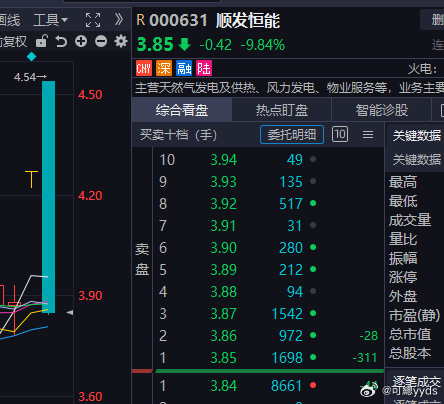Click the green dot beside 280
444x404 pixels.
pos(313,247)
